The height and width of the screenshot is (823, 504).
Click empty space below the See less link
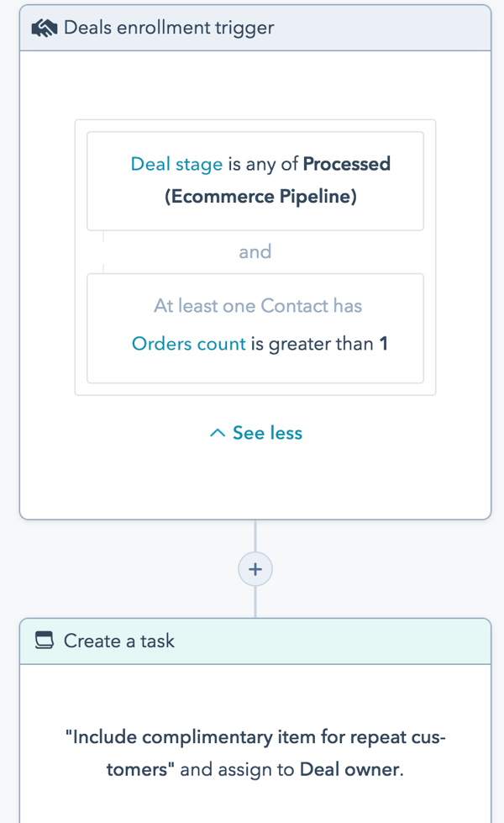click(x=255, y=483)
